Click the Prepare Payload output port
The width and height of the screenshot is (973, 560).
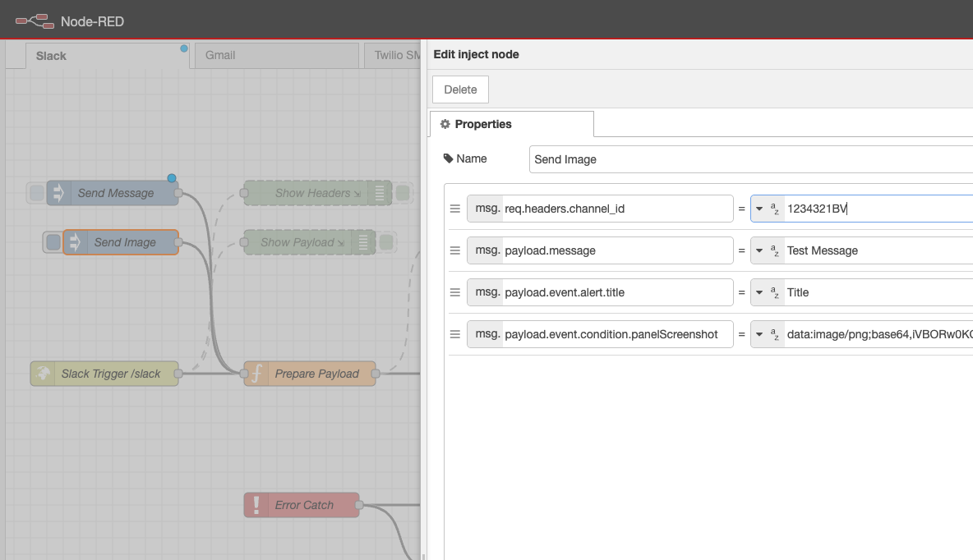[376, 374]
